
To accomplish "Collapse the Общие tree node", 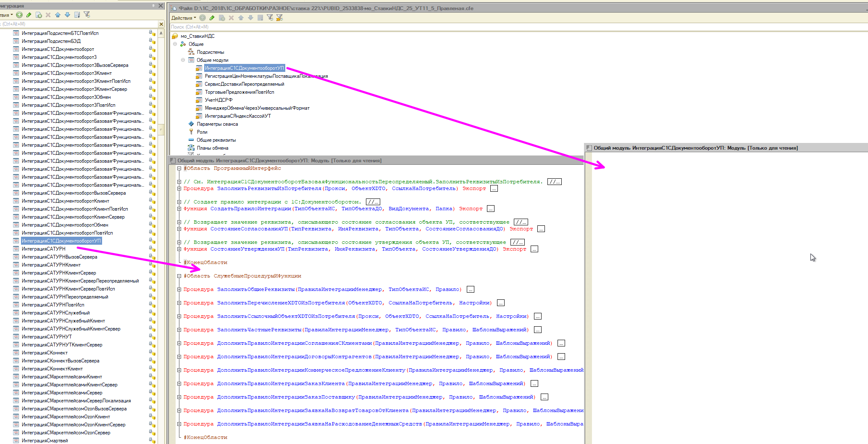I will pyautogui.click(x=175, y=44).
